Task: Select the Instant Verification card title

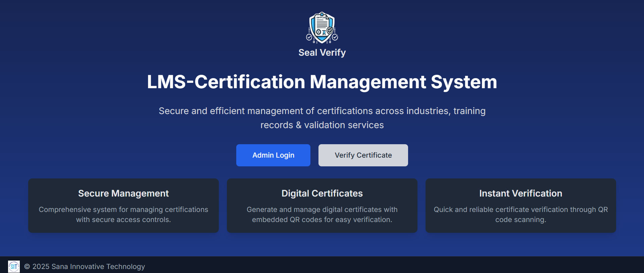Action: 521,194
